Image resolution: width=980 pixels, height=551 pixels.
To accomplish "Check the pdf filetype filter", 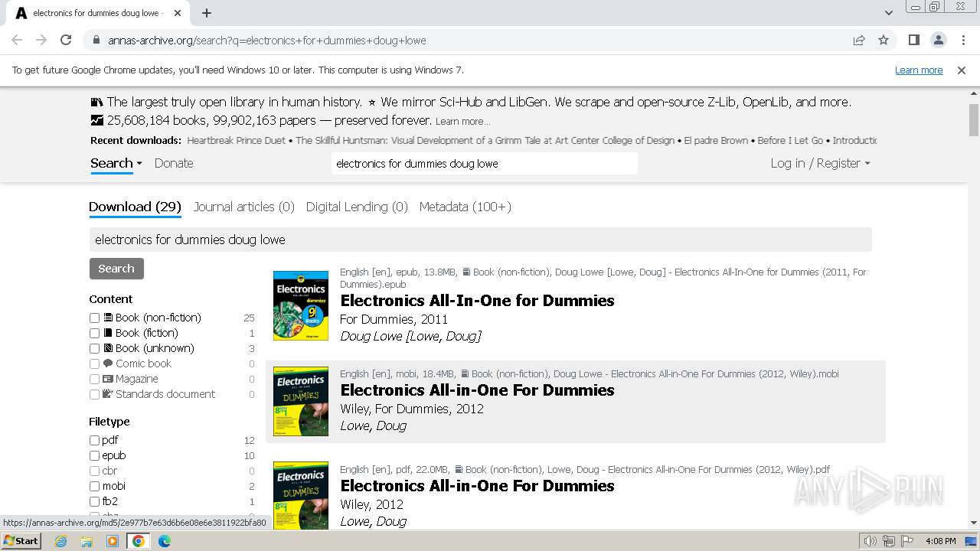I will 94,440.
